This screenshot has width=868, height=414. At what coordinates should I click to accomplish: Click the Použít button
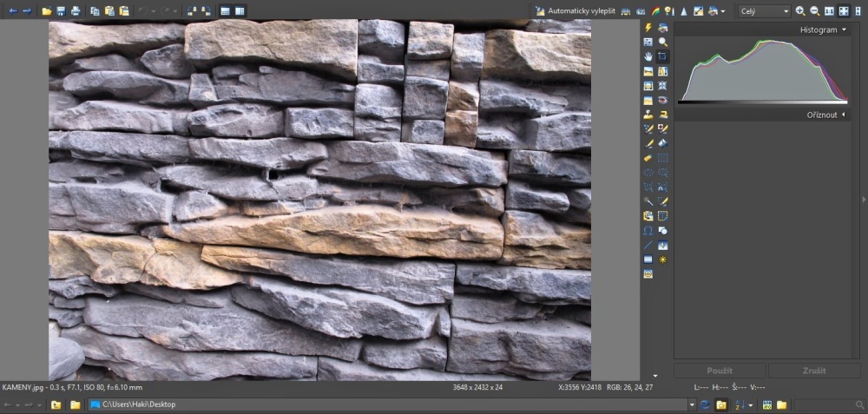[720, 371]
